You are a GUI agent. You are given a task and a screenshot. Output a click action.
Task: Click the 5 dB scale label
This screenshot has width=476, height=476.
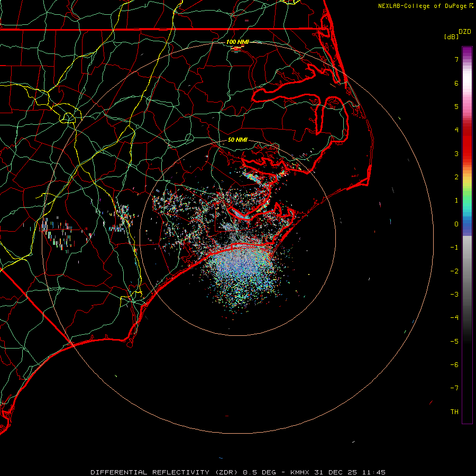point(456,106)
